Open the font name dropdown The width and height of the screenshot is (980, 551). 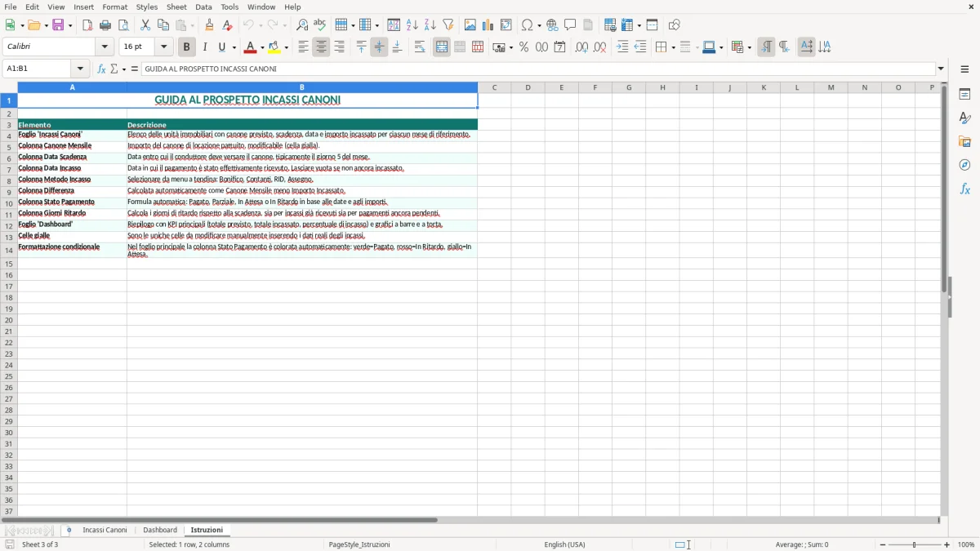(x=105, y=47)
